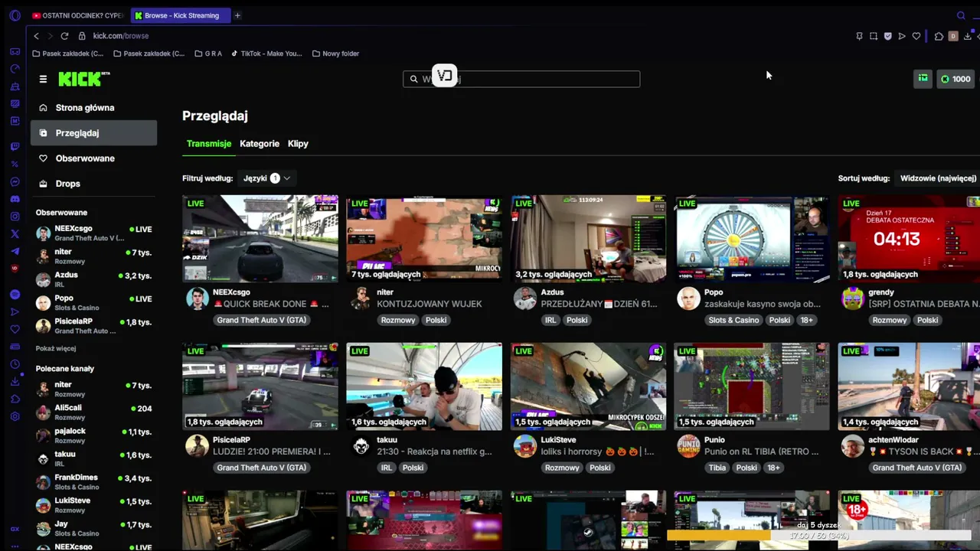Open Obserwowane in the sidebar
Image resolution: width=980 pixels, height=551 pixels.
click(x=93, y=158)
